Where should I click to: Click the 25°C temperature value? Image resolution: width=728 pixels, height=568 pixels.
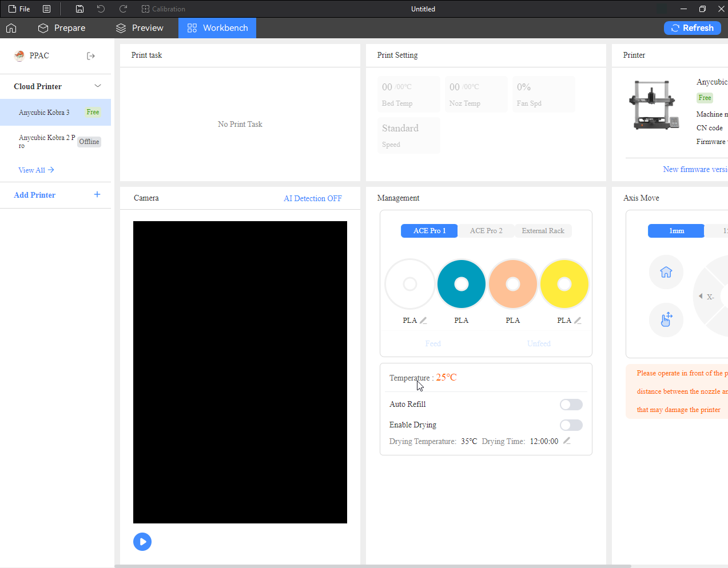(x=446, y=377)
